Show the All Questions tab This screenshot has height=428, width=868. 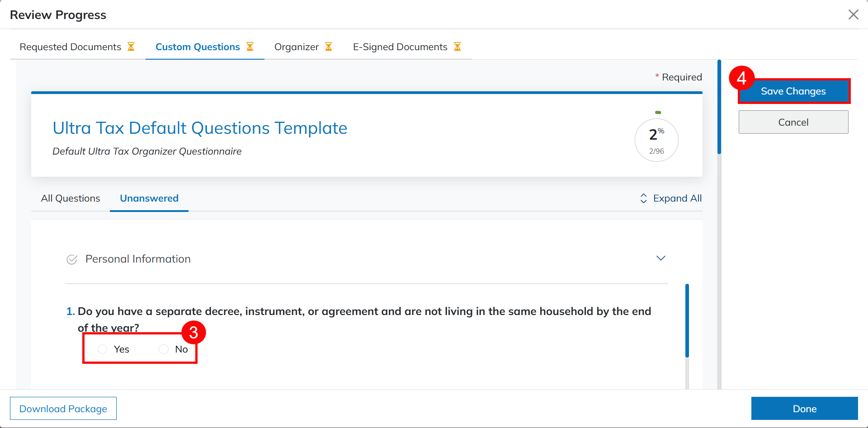71,198
